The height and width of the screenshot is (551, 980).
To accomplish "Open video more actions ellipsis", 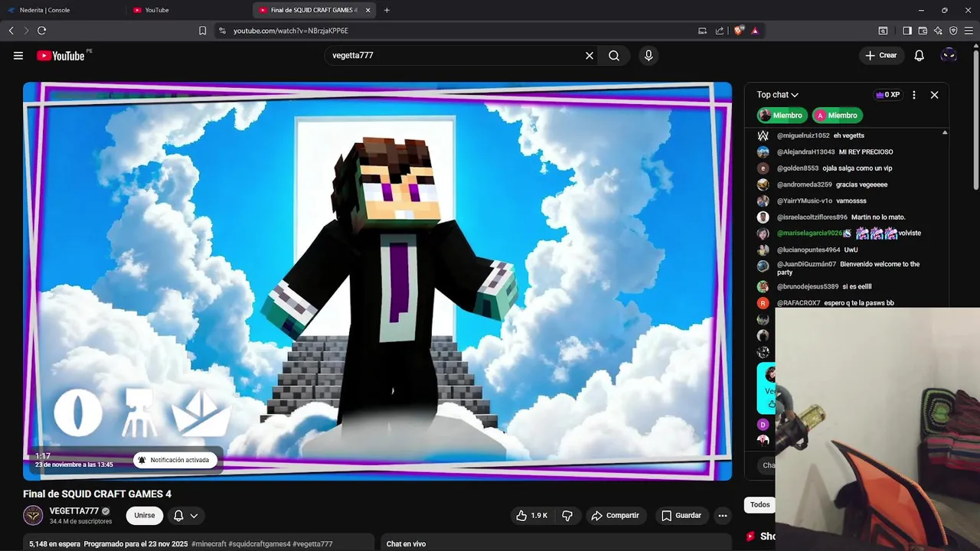I will pos(723,516).
